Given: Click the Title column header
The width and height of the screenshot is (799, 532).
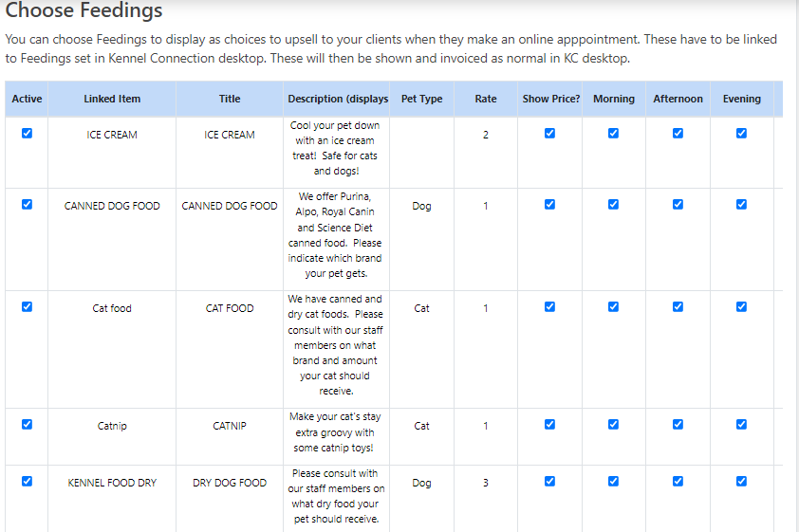Looking at the screenshot, I should point(230,99).
